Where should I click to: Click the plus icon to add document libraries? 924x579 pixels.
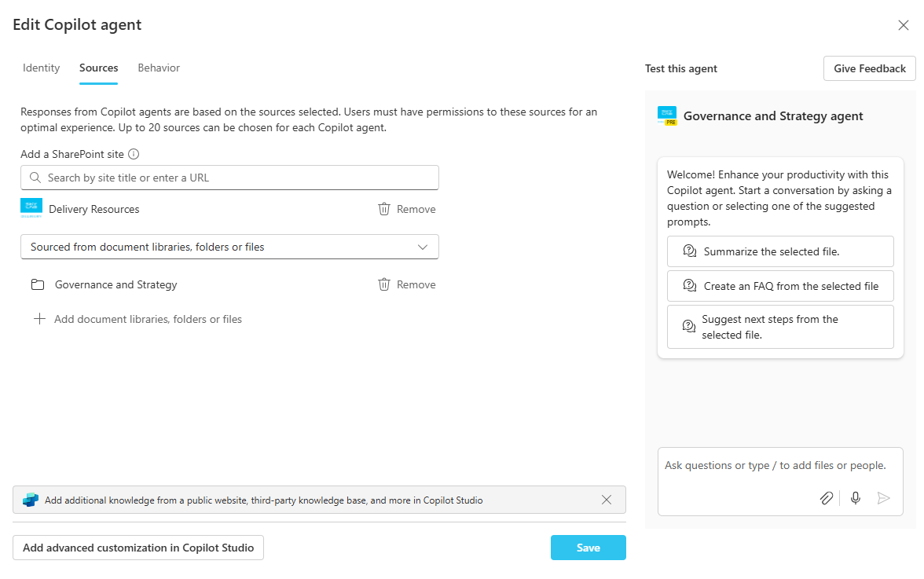coord(39,319)
